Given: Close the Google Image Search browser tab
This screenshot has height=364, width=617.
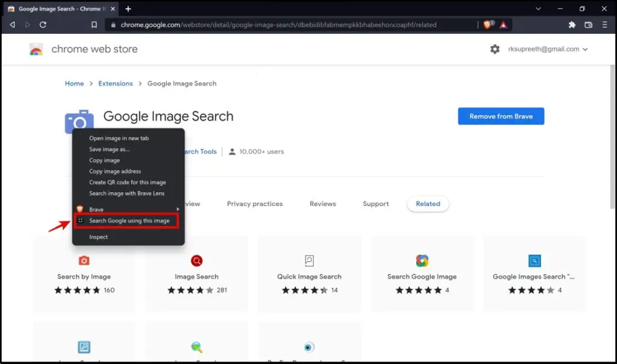Looking at the screenshot, I should [x=113, y=8].
